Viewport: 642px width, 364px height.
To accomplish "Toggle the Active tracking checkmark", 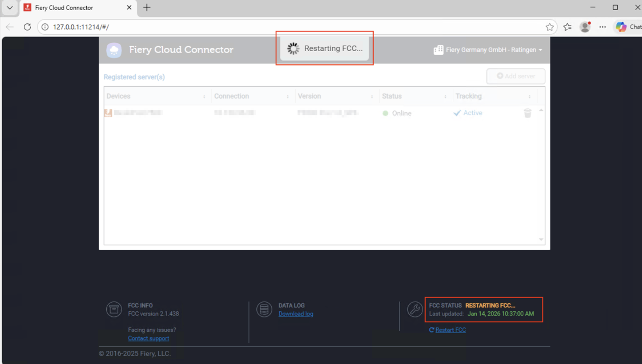I will pos(457,113).
